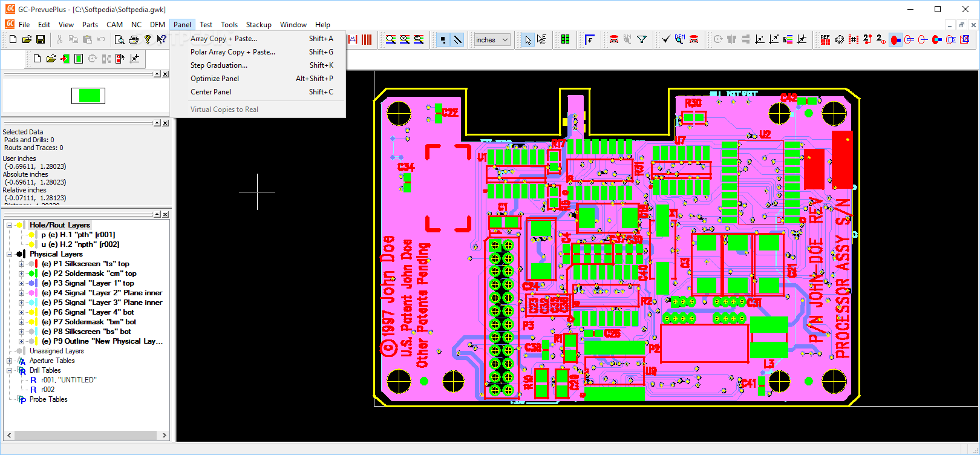Click the highlighted red pad-trace icon
This screenshot has height=455, width=980.
click(x=896, y=39)
